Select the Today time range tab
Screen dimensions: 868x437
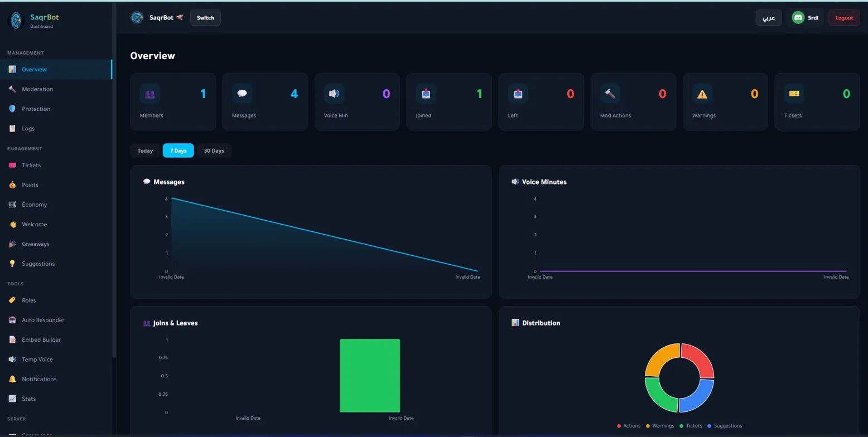145,150
